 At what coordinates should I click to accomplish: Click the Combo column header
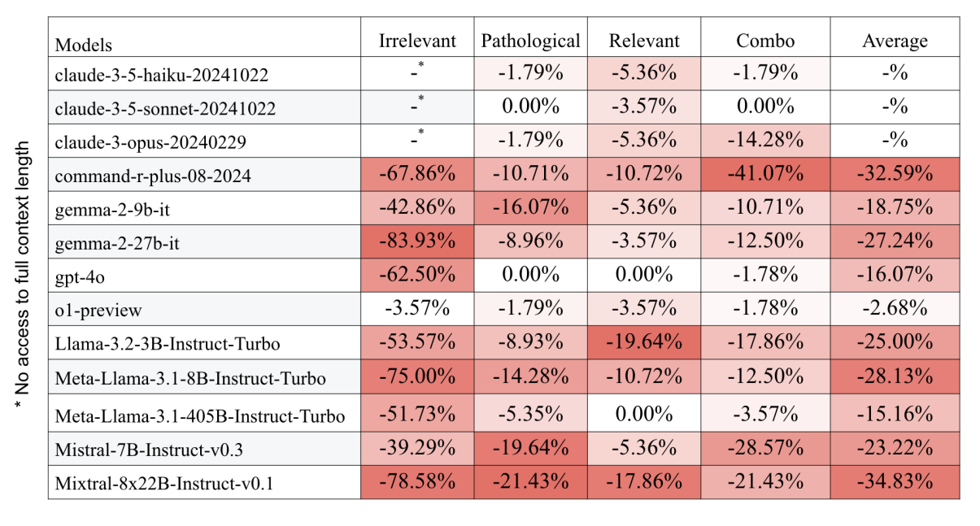764,41
